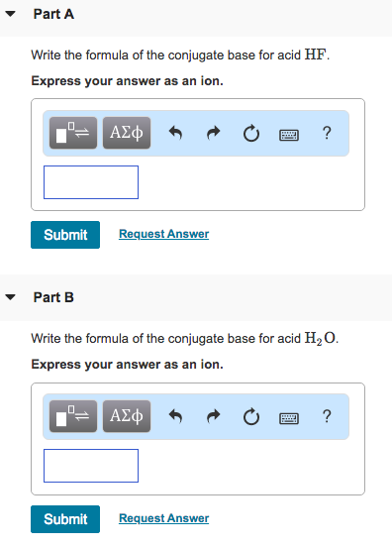
Task: Submit the Part B answer
Action: pyautogui.click(x=65, y=519)
